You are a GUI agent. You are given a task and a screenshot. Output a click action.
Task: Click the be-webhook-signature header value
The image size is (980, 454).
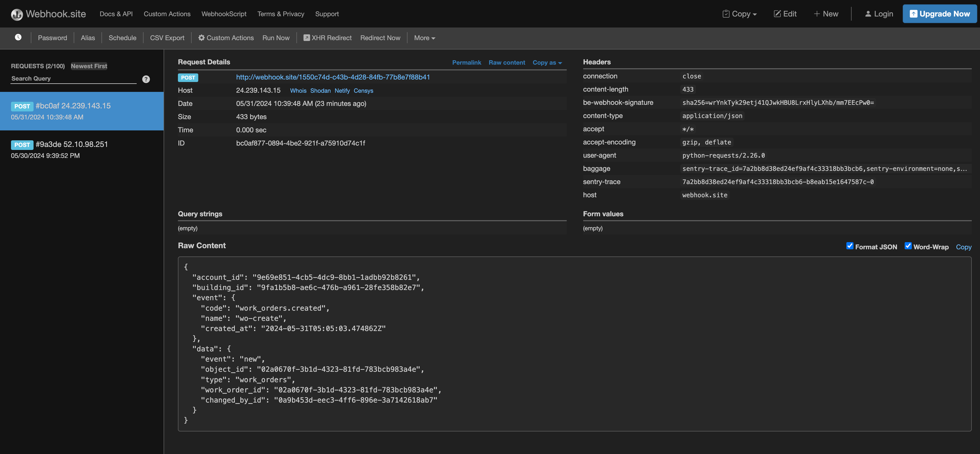tap(778, 102)
